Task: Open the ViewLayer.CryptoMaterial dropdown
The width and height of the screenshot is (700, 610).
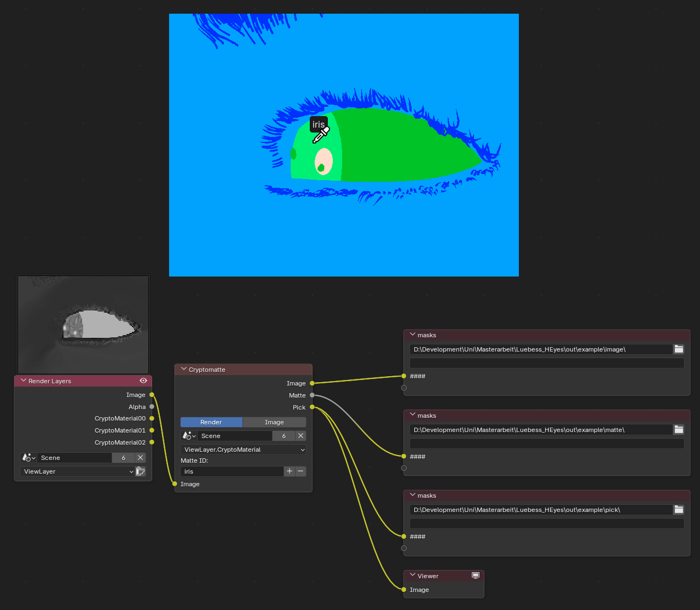Action: click(x=243, y=450)
